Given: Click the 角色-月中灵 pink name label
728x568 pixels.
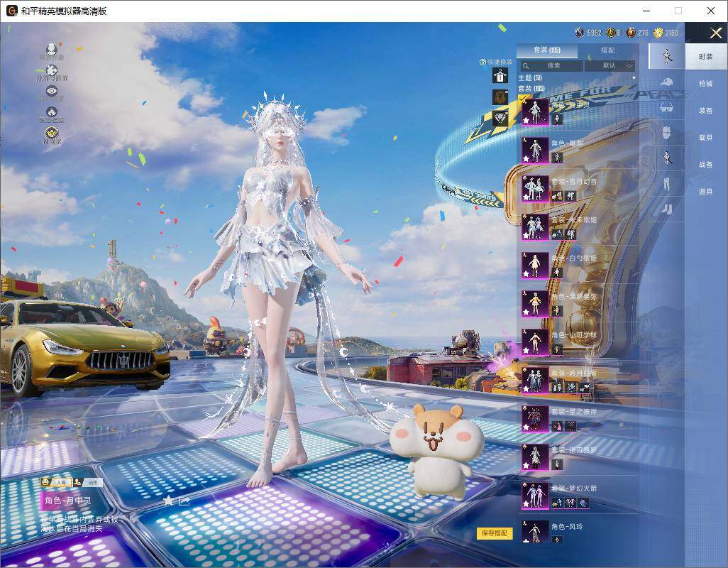Looking at the screenshot, I should [68, 501].
